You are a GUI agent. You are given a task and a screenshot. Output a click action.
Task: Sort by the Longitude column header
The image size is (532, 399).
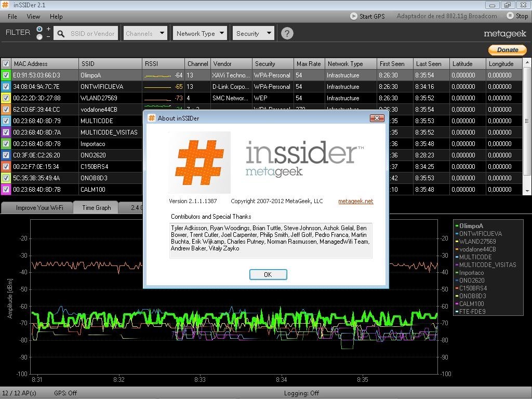coord(504,64)
